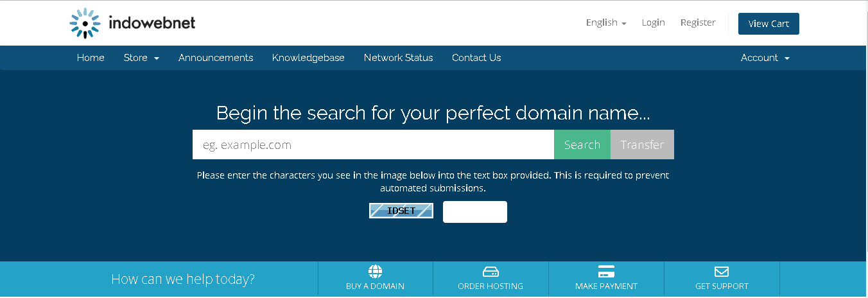The height and width of the screenshot is (298, 868).
Task: Open the English language dropdown
Action: pyautogui.click(x=606, y=22)
